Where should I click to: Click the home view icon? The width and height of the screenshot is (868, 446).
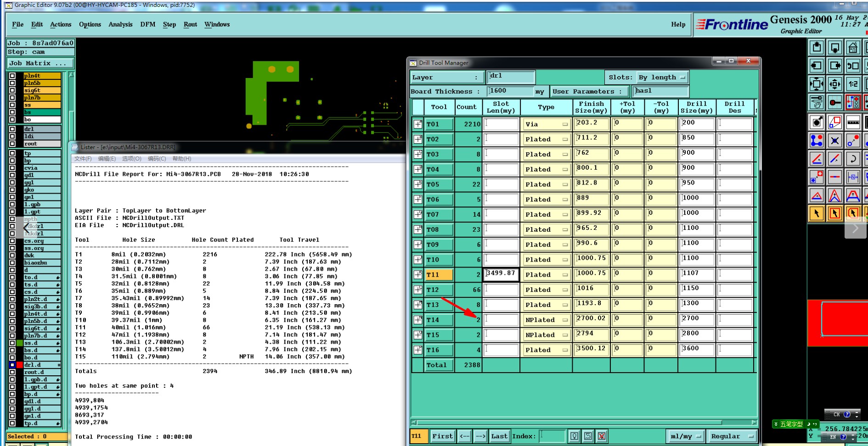[853, 47]
